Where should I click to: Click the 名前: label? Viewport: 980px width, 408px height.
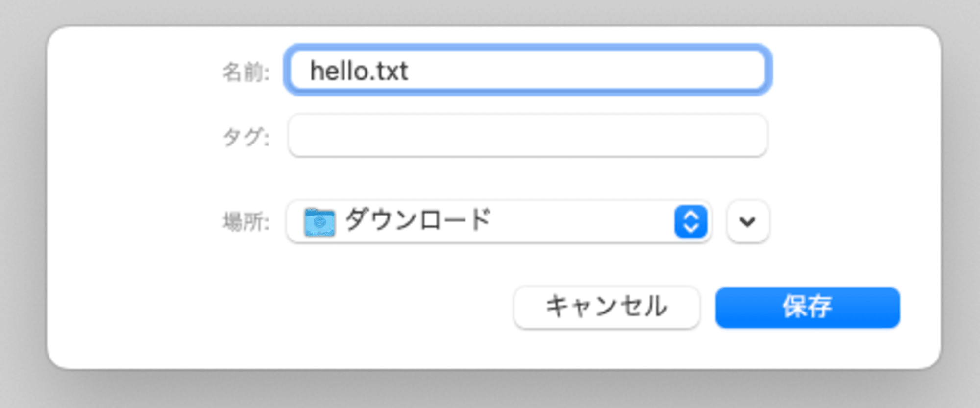click(x=246, y=72)
